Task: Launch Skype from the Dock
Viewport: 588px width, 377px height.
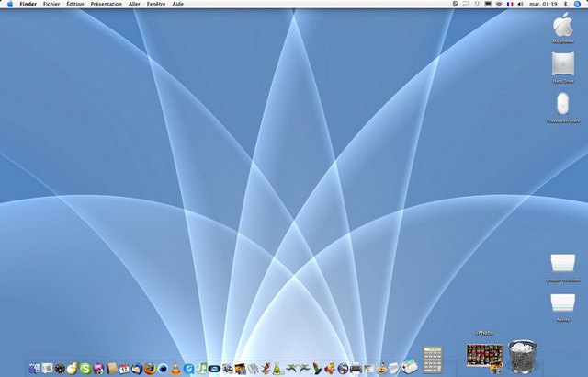Action: point(85,369)
